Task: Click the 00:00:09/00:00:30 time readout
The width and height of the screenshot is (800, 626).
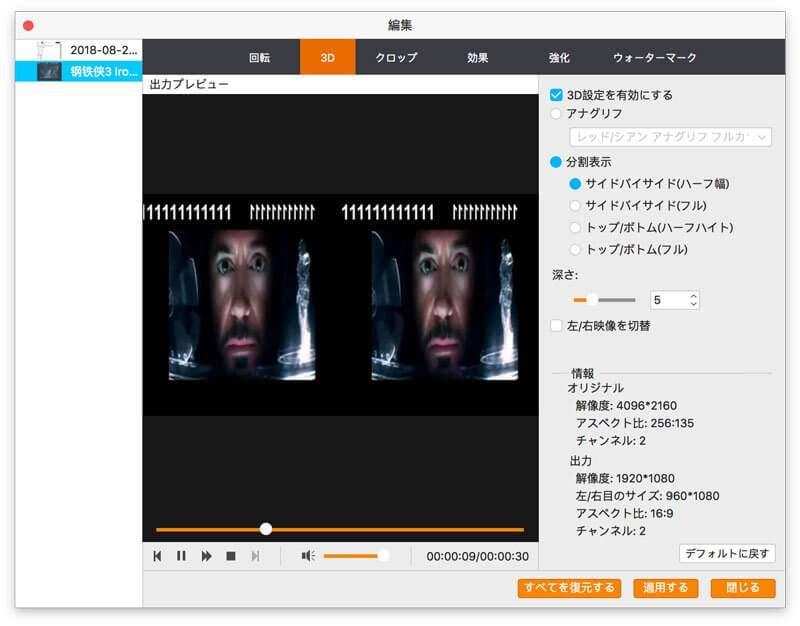Action: [x=478, y=556]
